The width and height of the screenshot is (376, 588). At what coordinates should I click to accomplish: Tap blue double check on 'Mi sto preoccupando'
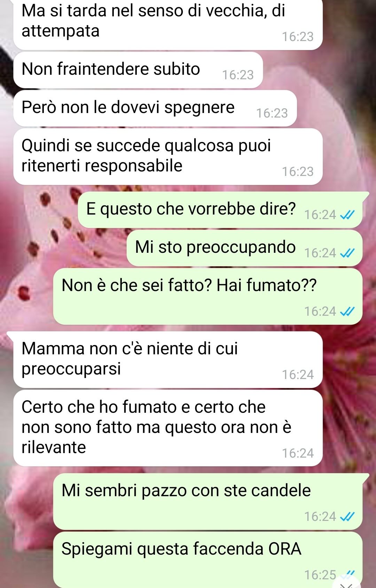(347, 253)
